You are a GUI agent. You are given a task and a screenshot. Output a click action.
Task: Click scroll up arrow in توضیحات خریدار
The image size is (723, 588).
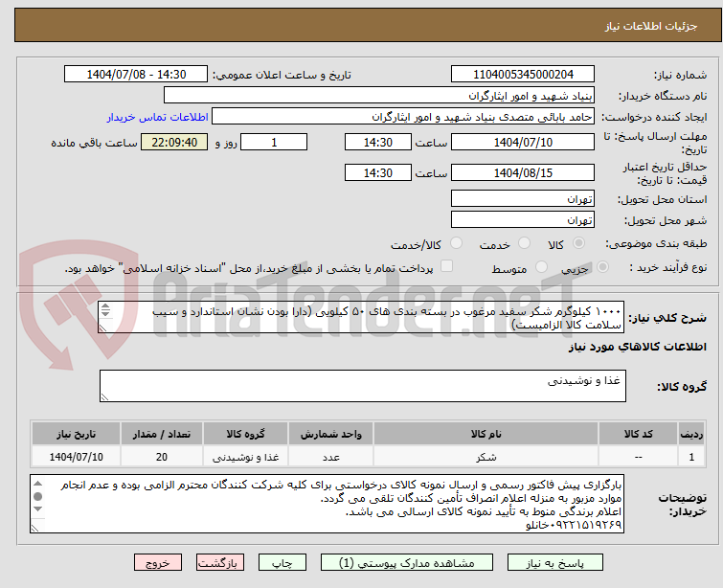click(x=37, y=484)
